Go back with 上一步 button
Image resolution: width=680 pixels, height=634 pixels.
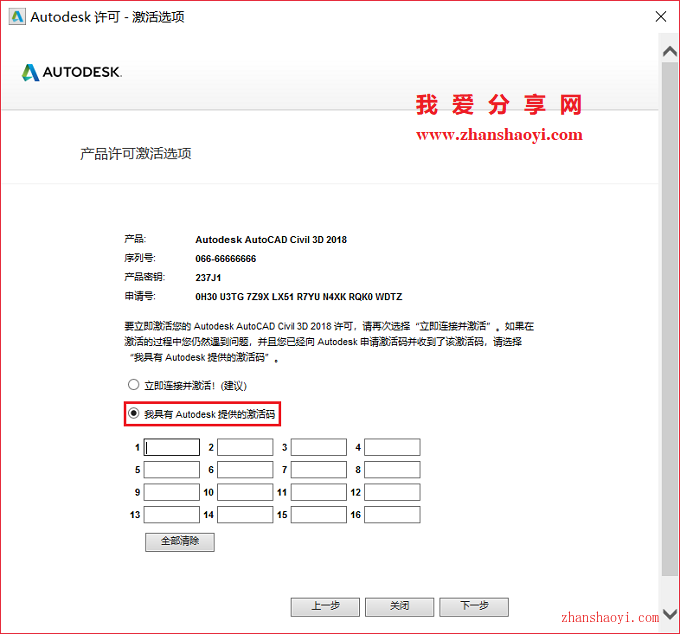[x=325, y=607]
